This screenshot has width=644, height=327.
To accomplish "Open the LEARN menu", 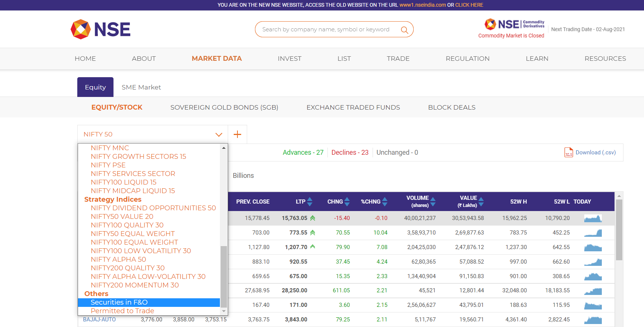I will coord(537,59).
